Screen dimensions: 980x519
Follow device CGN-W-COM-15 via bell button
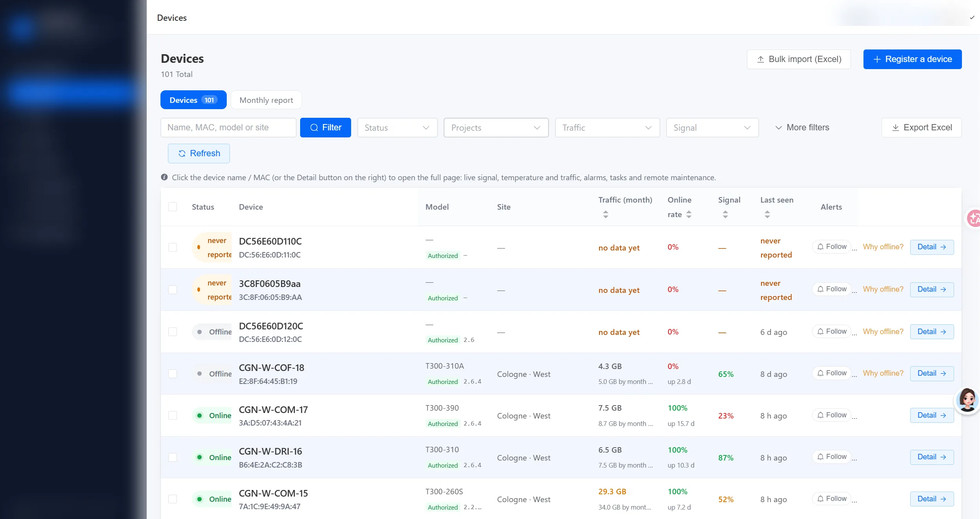click(832, 499)
